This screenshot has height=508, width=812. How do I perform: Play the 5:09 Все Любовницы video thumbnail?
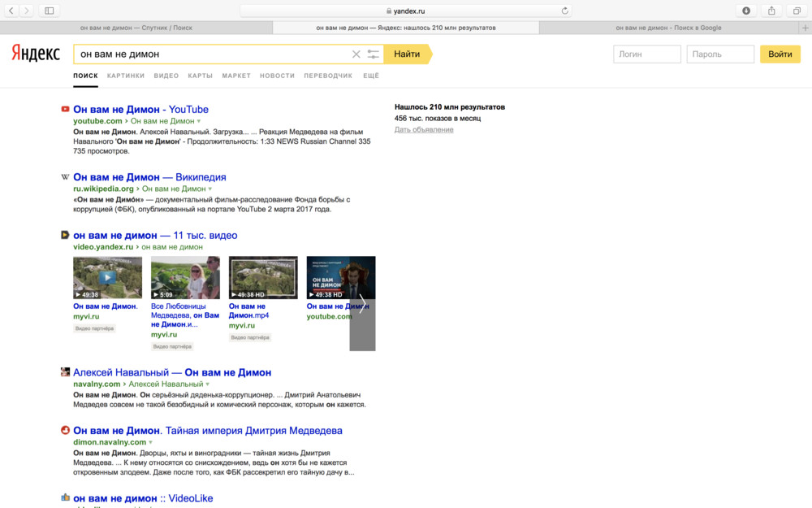[185, 277]
